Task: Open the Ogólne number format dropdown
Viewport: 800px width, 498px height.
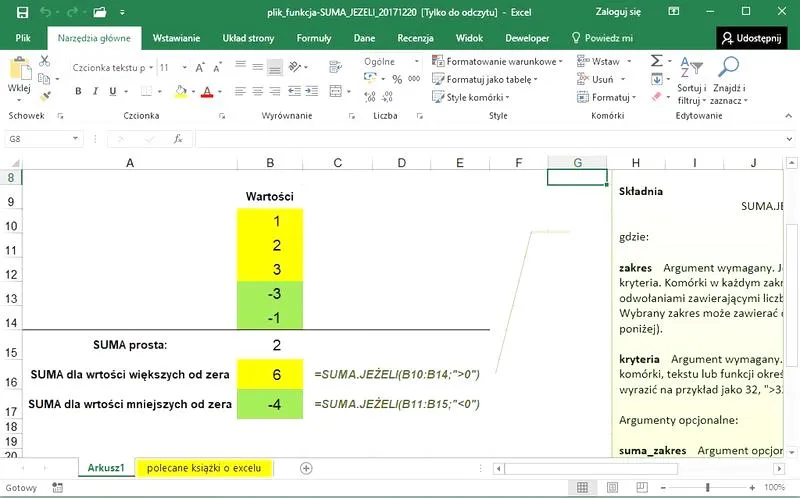Action: click(x=417, y=61)
